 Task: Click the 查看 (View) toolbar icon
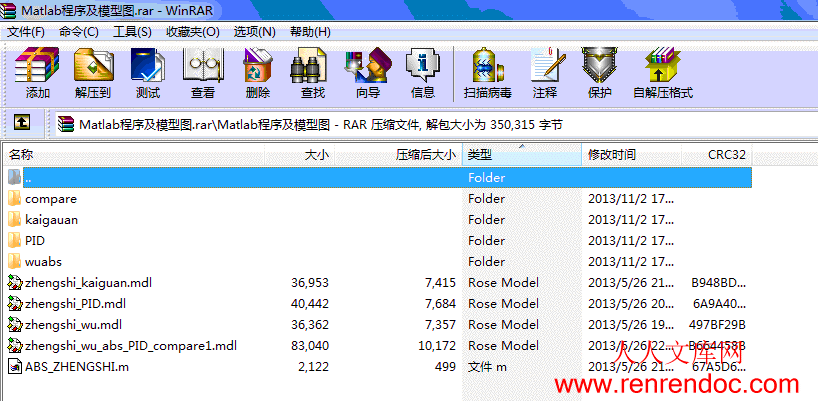tap(203, 65)
